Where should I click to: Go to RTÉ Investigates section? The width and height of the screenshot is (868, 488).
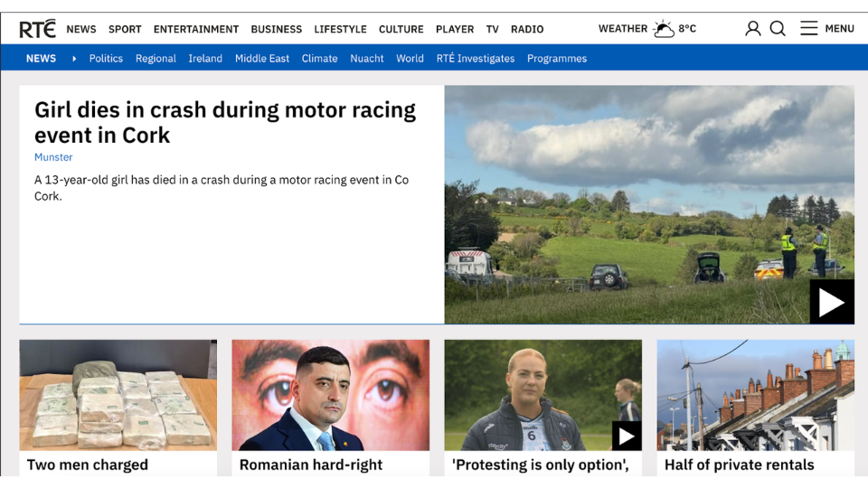[475, 59]
